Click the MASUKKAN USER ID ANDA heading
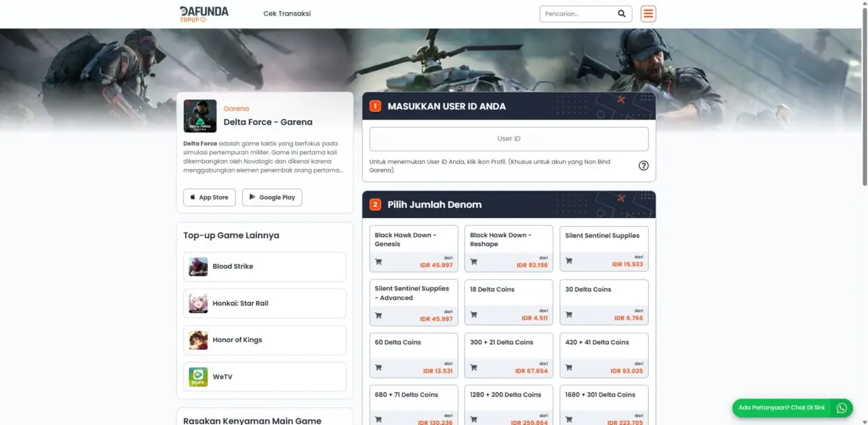Screen dimensions: 868x425 (446, 107)
